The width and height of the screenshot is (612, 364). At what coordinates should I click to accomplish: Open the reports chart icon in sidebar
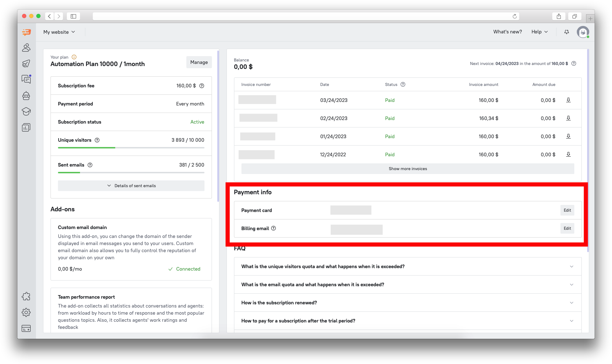[26, 127]
